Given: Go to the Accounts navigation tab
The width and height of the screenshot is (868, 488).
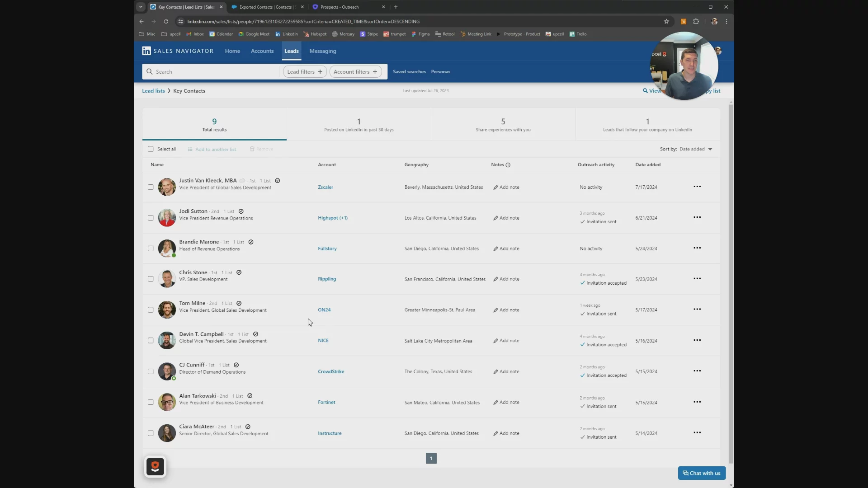Looking at the screenshot, I should (262, 51).
